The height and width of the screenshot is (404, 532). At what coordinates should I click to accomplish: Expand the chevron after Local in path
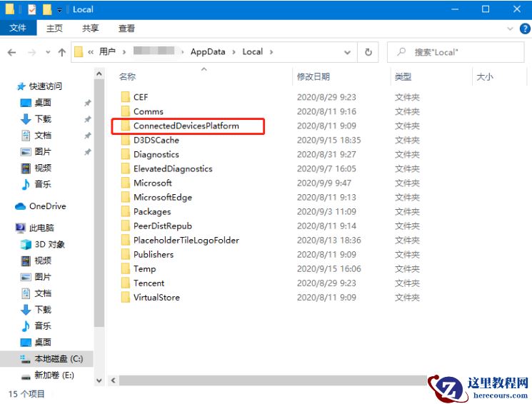click(x=271, y=52)
